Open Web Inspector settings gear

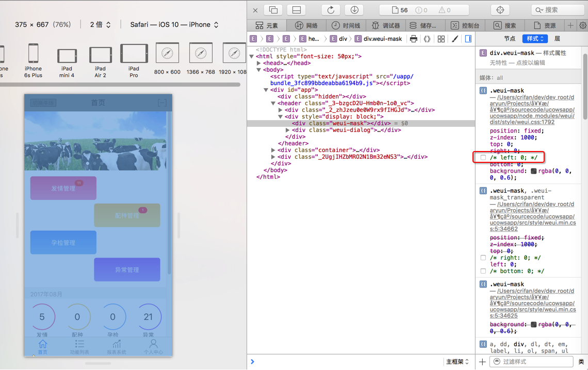tap(582, 25)
